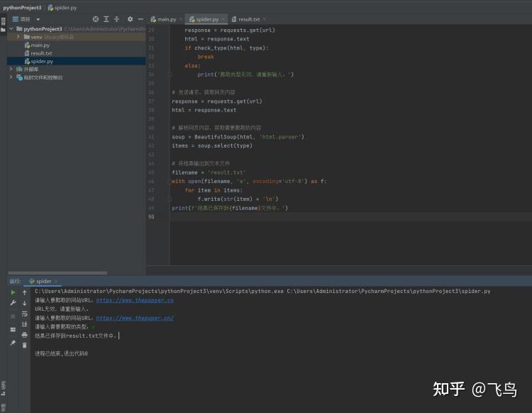Click the Structure stripe button at bottom-left

pyautogui.click(x=3, y=388)
